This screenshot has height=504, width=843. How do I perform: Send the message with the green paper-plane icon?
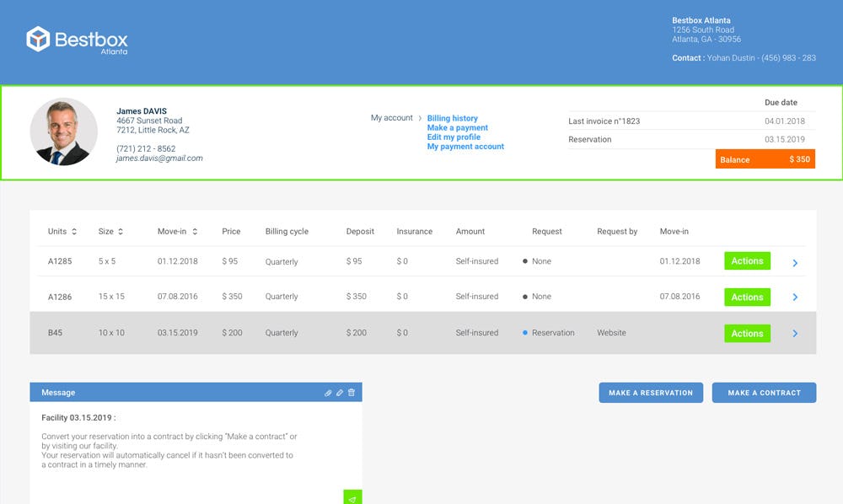point(352,497)
